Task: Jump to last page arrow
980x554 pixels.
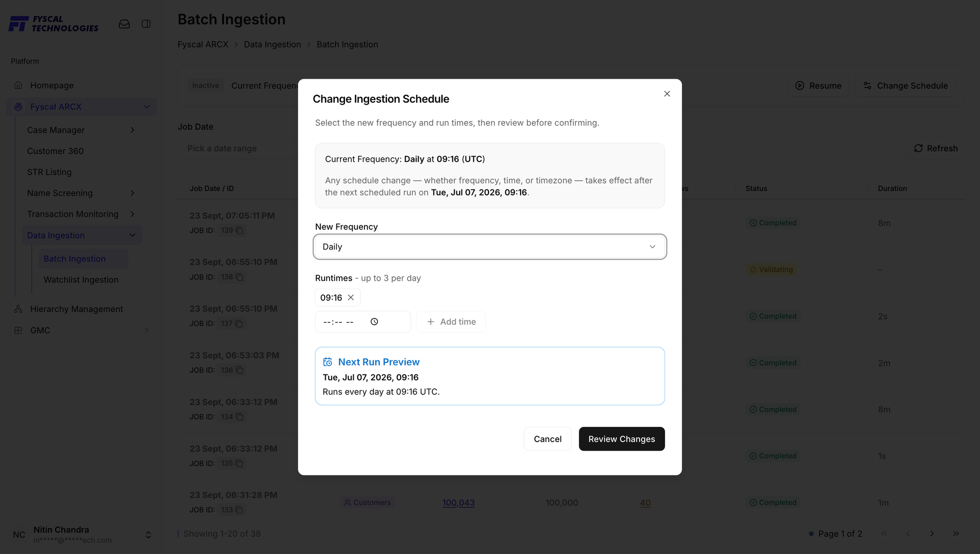Action: pyautogui.click(x=956, y=534)
